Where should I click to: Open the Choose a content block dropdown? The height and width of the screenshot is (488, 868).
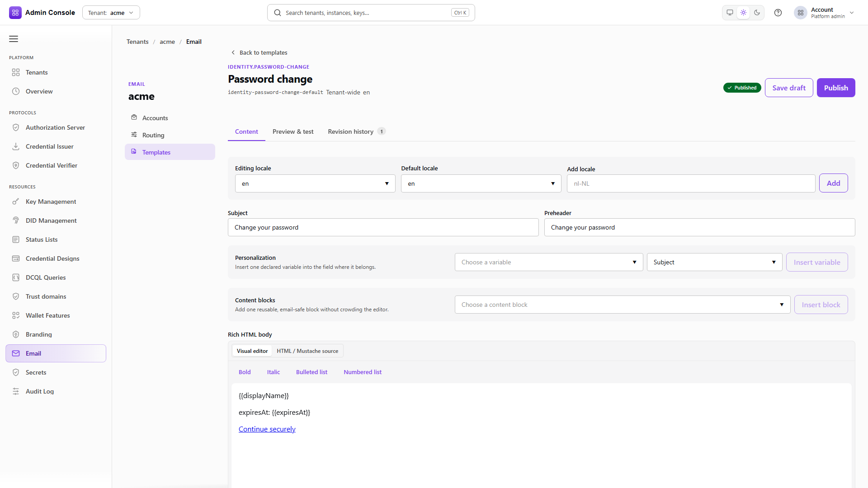coord(623,305)
